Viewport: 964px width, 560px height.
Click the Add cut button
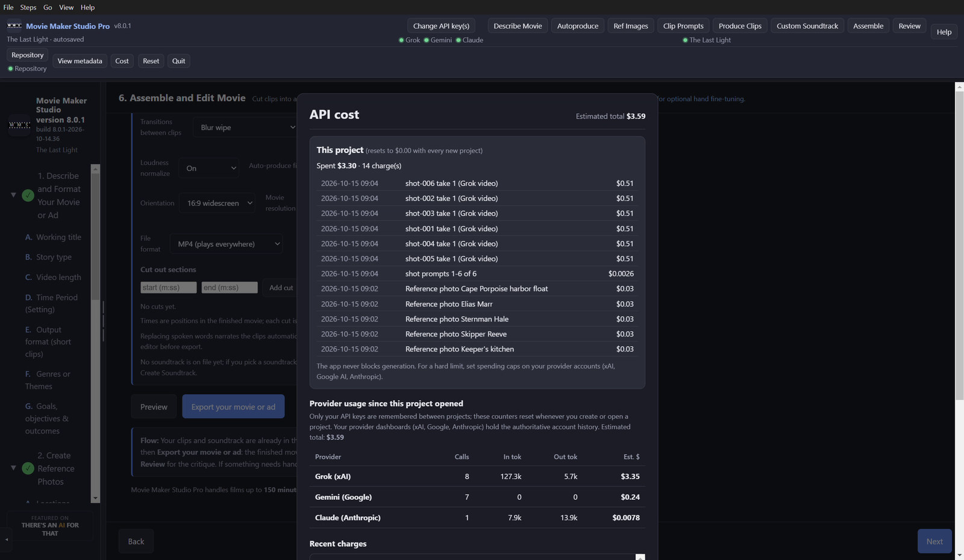pyautogui.click(x=281, y=288)
